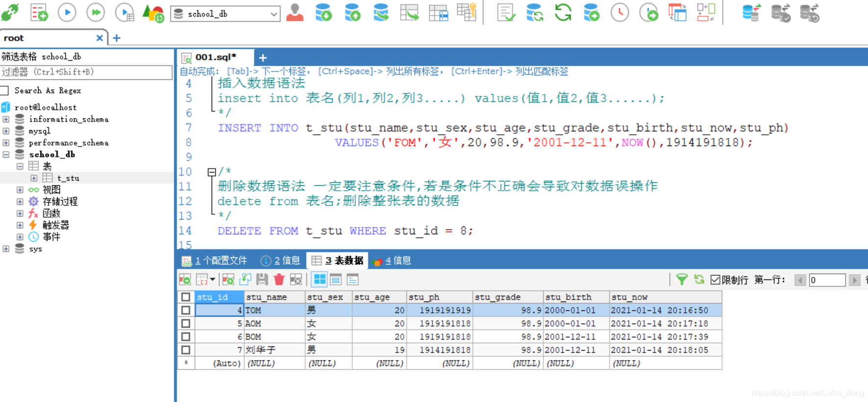Screen dimensions: 868x402
Task: Switch to the 3 表数据 tab
Action: [338, 260]
